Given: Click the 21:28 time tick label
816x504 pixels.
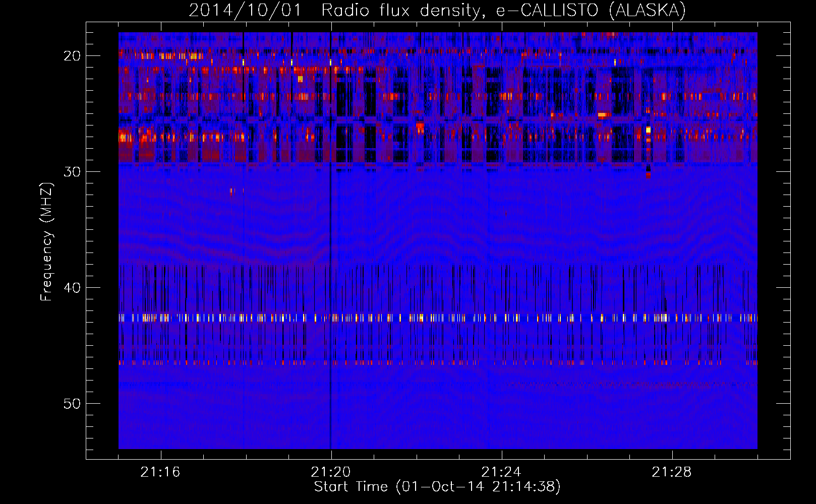Looking at the screenshot, I should [672, 472].
